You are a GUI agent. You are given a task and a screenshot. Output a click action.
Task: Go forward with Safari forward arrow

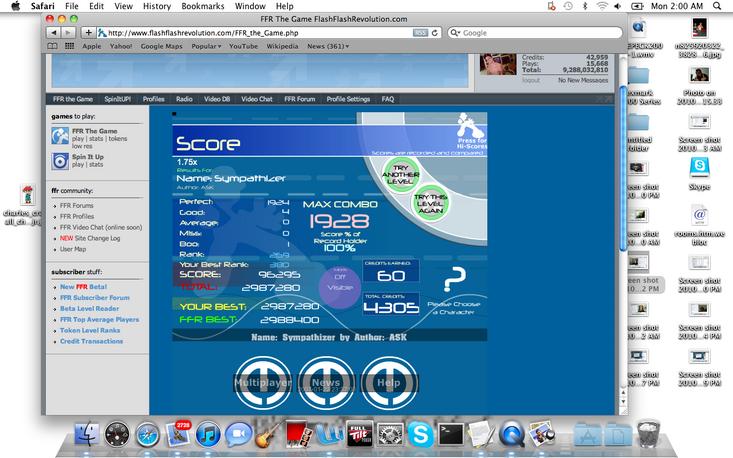point(68,33)
